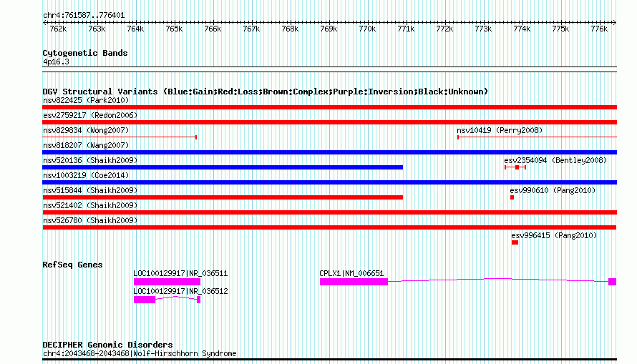
Task: Open the chr4:2043468 Wolf-Hirschhorn Syndrome label
Action: coord(140,353)
